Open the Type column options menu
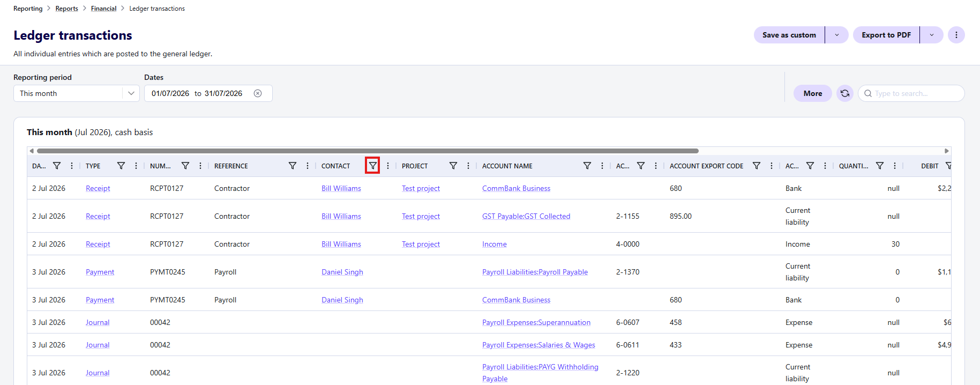This screenshot has width=980, height=385. pyautogui.click(x=136, y=166)
